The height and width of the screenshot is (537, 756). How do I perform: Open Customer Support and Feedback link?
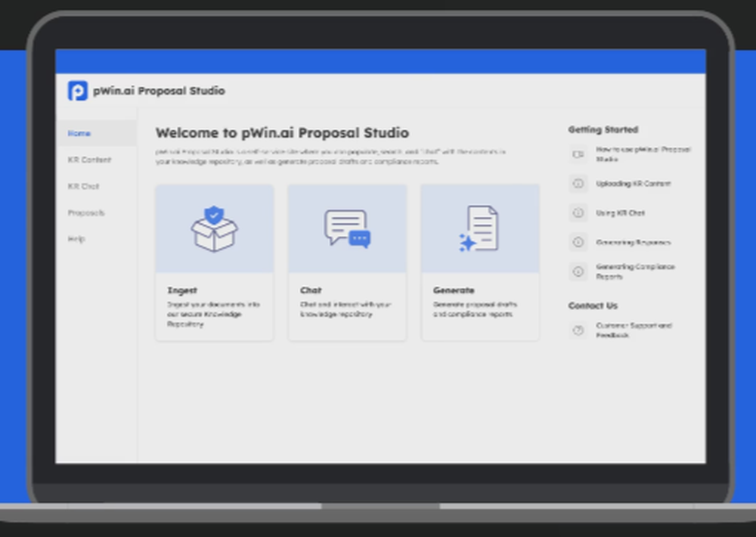634,330
